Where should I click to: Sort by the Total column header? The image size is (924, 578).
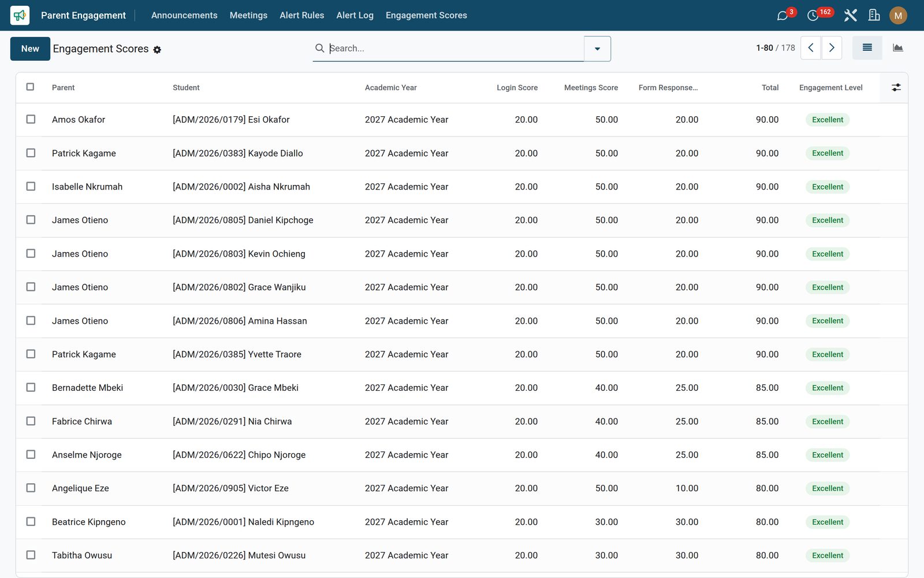point(770,88)
